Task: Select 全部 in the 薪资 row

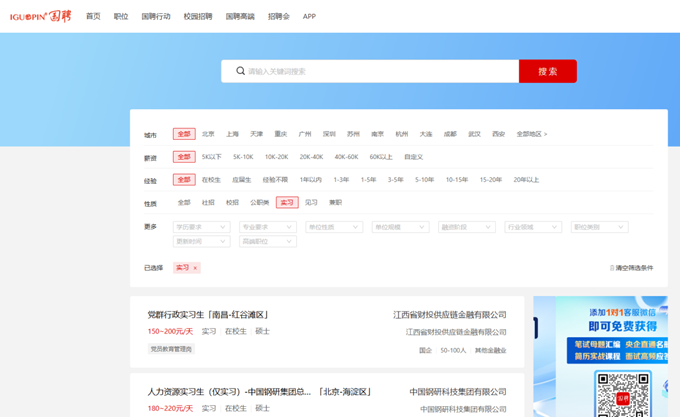Action: click(x=184, y=157)
